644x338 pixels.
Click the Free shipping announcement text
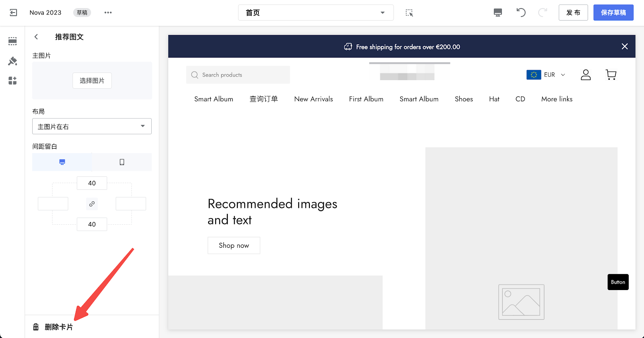408,47
